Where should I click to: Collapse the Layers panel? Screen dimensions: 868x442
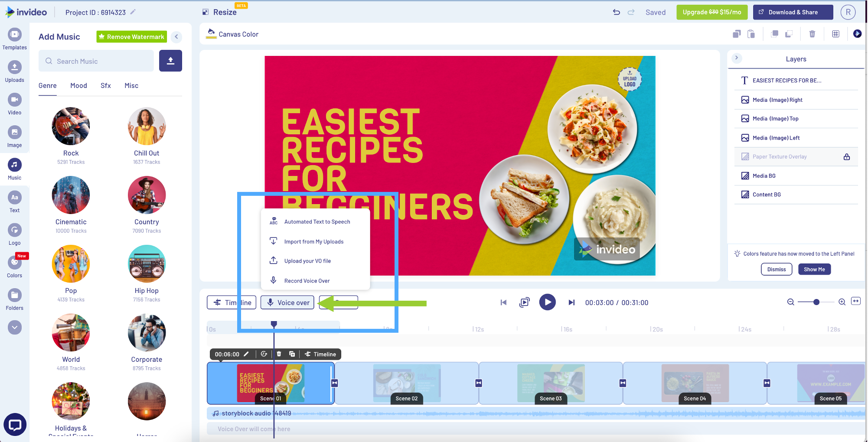pyautogui.click(x=736, y=58)
